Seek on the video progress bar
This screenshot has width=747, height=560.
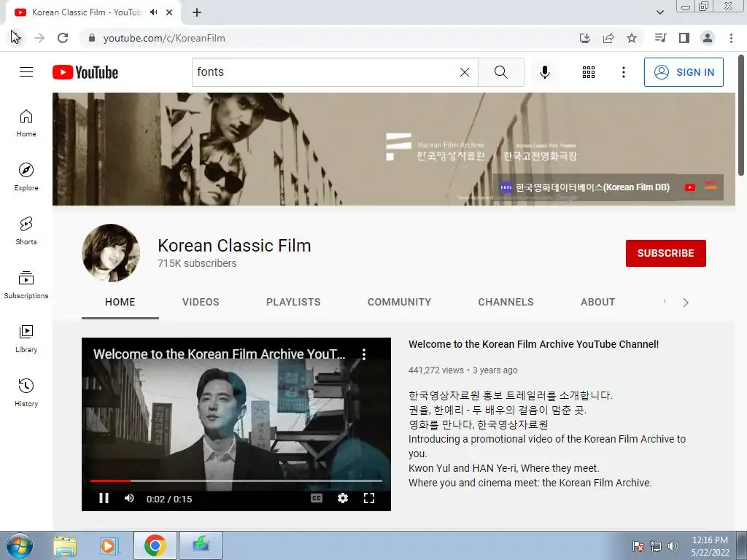click(236, 481)
